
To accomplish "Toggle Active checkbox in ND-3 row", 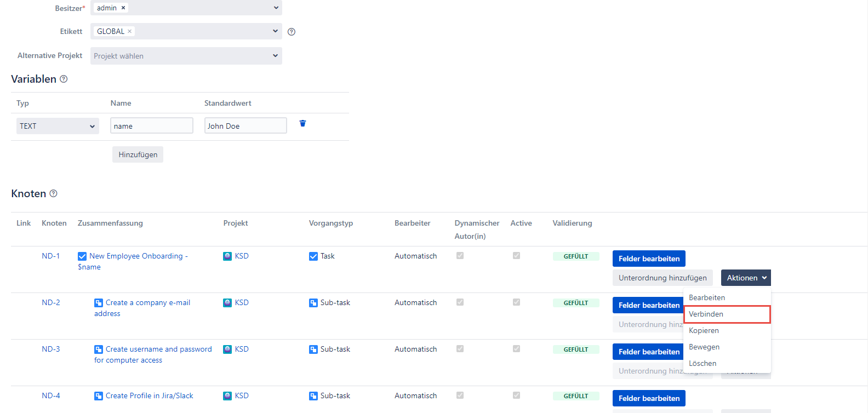I will point(516,349).
